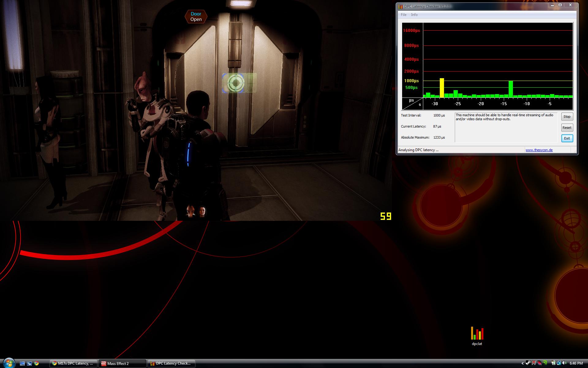Switch to DPC Latency Checker taskbar button

171,363
